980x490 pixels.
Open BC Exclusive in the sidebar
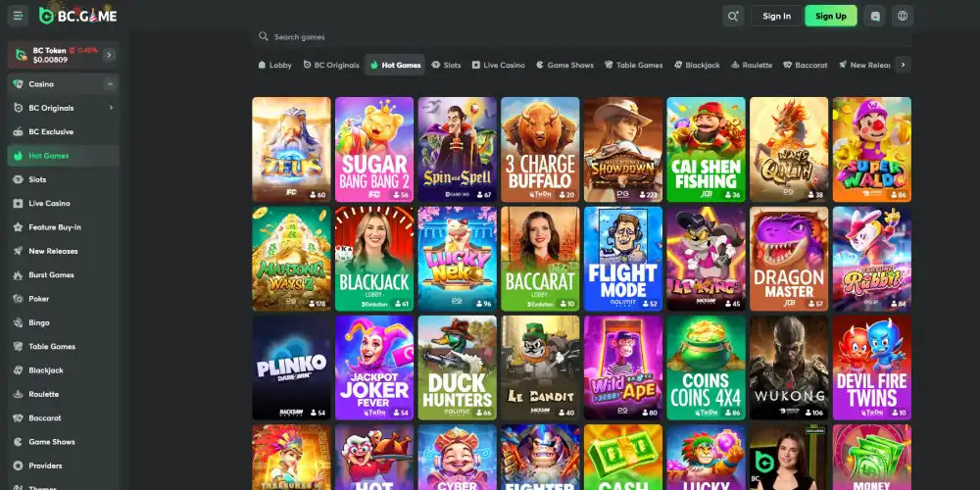click(63, 132)
